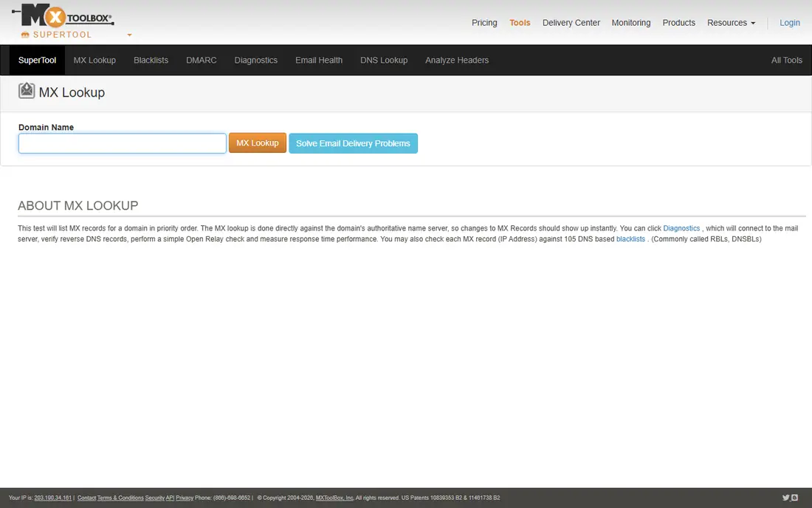812x508 pixels.
Task: Switch to MX Lookup tab in black bar
Action: click(x=94, y=60)
